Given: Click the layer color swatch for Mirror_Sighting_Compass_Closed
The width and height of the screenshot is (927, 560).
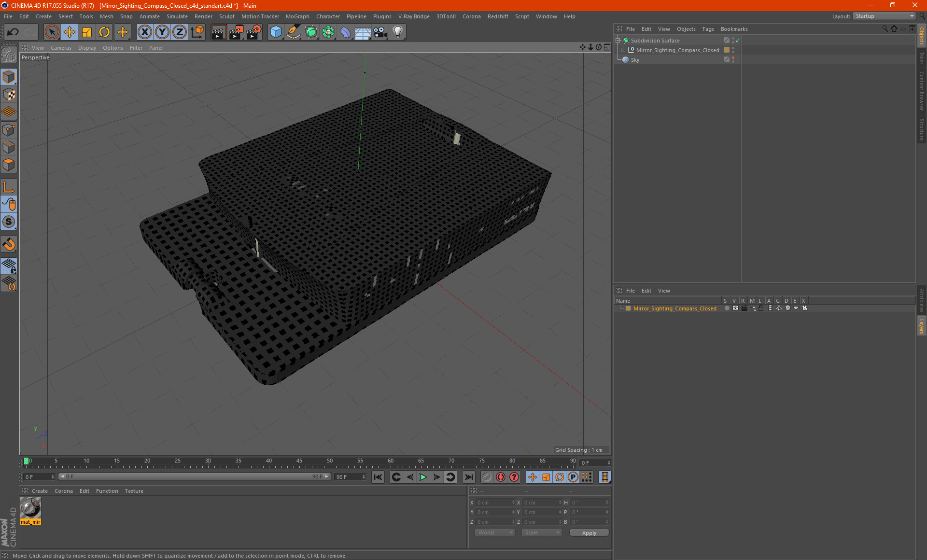Looking at the screenshot, I should 628,308.
